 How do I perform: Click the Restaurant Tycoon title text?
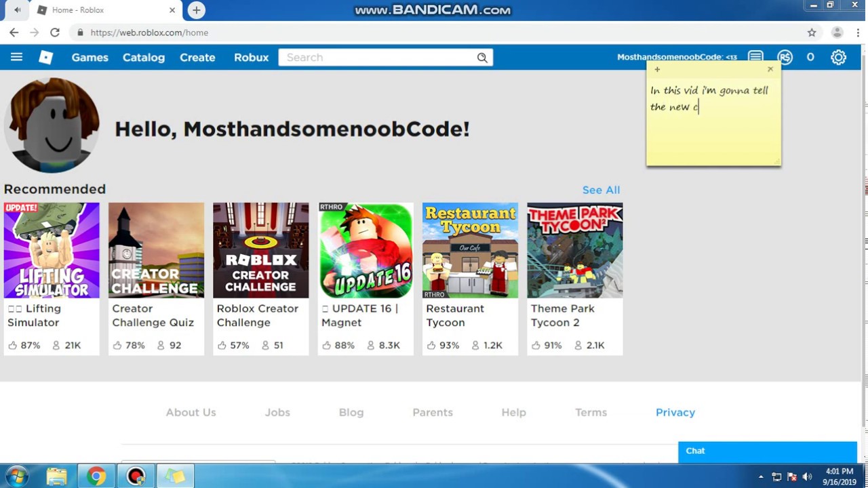point(455,315)
